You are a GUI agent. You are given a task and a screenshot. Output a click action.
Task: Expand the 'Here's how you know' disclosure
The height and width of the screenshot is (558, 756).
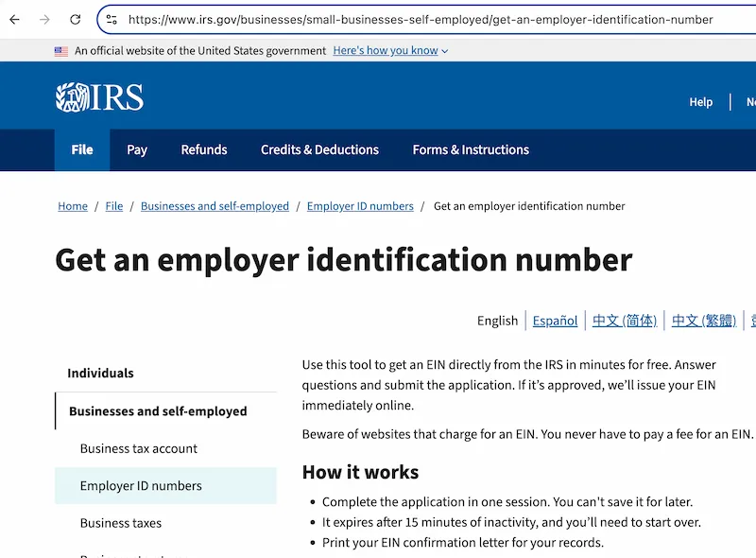[386, 50]
